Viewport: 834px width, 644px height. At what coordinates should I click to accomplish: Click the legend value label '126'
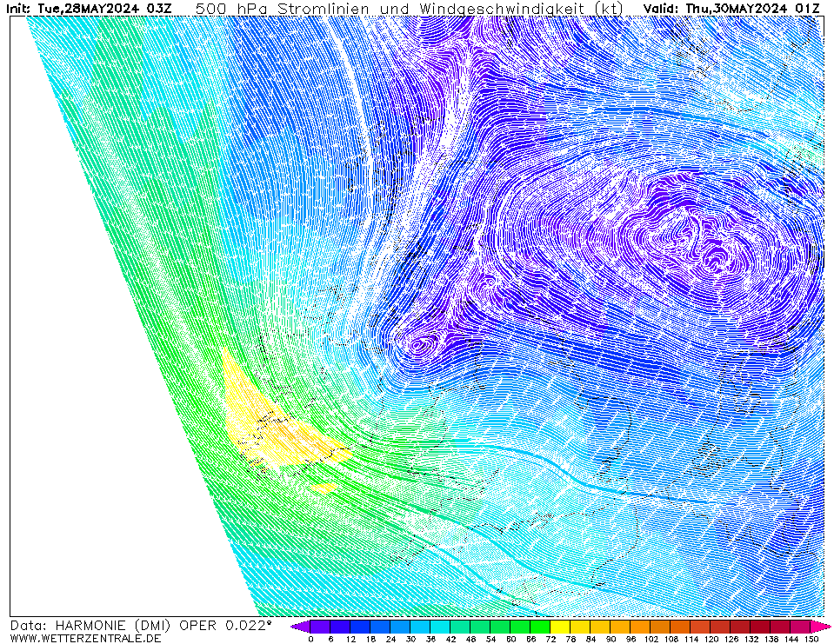click(731, 639)
